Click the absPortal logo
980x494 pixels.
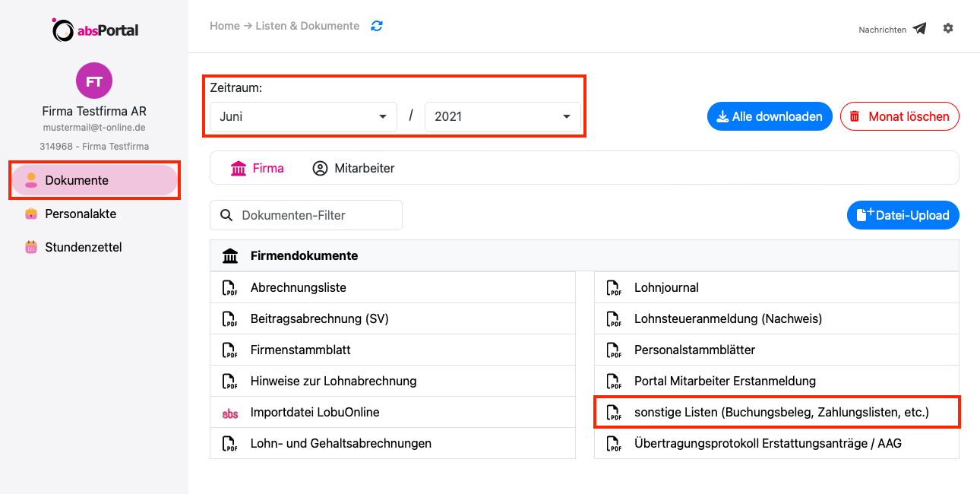(95, 30)
